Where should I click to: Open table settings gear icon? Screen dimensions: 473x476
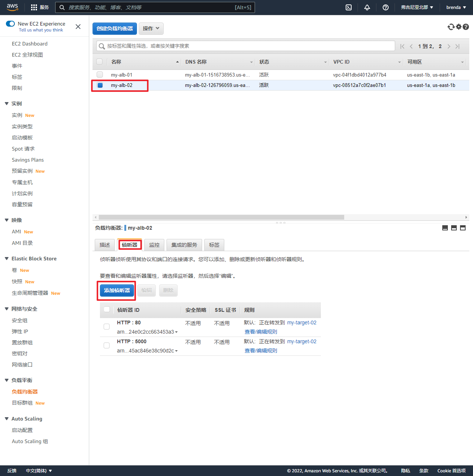459,27
